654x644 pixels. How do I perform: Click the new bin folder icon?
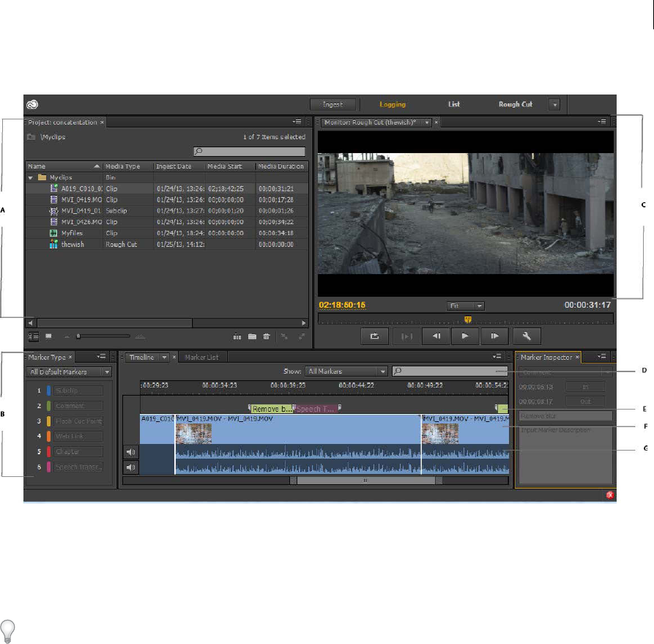click(x=253, y=336)
